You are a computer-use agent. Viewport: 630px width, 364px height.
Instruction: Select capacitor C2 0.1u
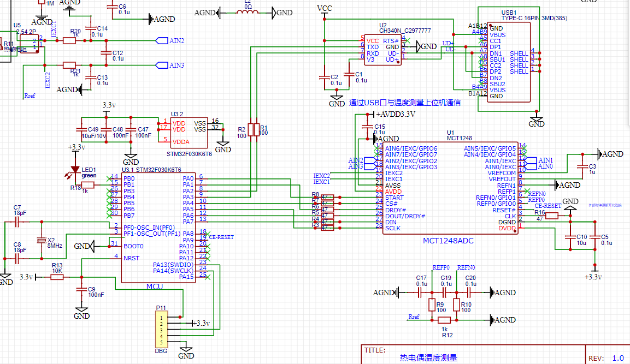(324, 77)
